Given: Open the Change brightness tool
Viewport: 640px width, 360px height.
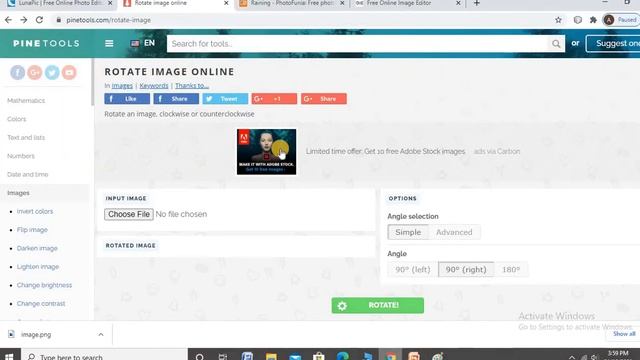Looking at the screenshot, I should (x=44, y=285).
